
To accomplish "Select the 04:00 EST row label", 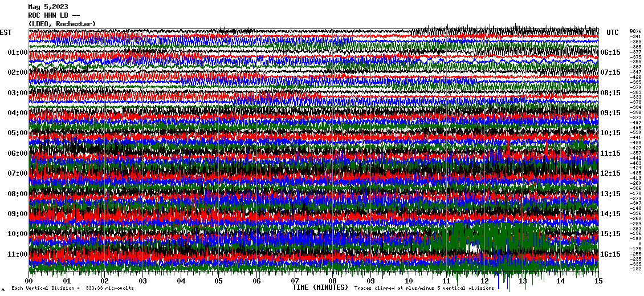I will click(18, 113).
